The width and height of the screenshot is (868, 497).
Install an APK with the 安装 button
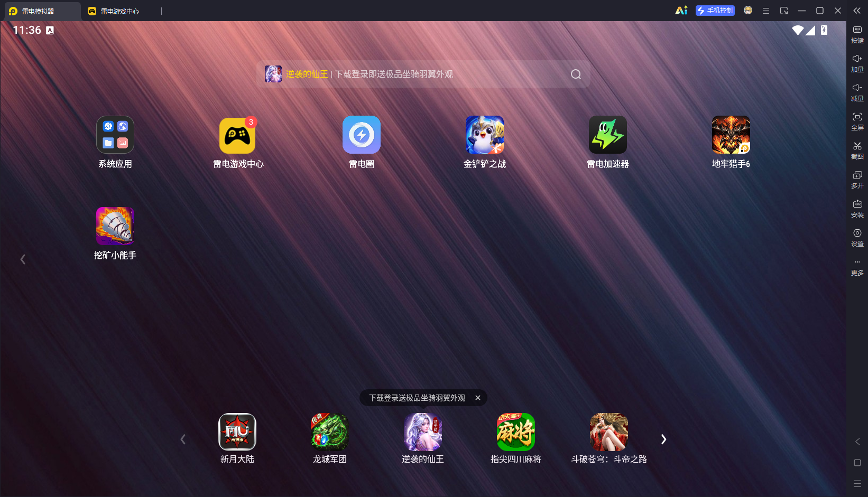click(x=857, y=209)
